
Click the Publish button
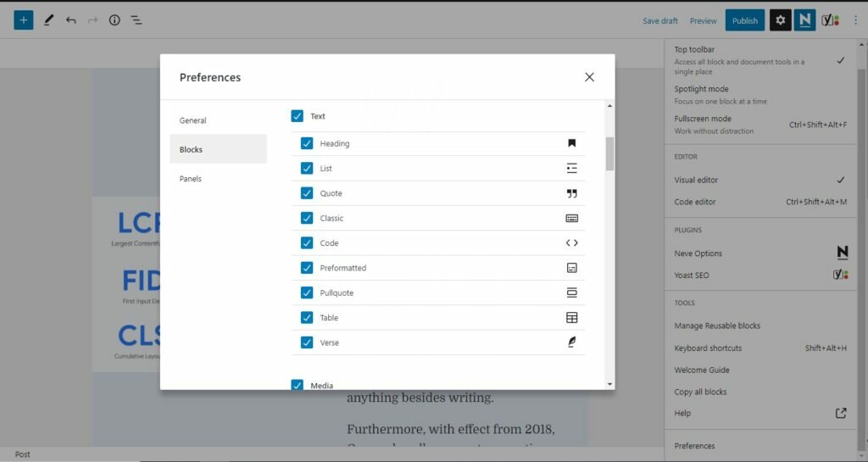(x=744, y=20)
